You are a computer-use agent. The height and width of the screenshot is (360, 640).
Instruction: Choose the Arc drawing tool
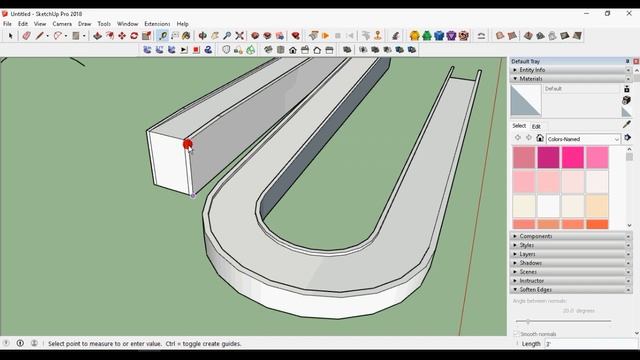coord(58,36)
